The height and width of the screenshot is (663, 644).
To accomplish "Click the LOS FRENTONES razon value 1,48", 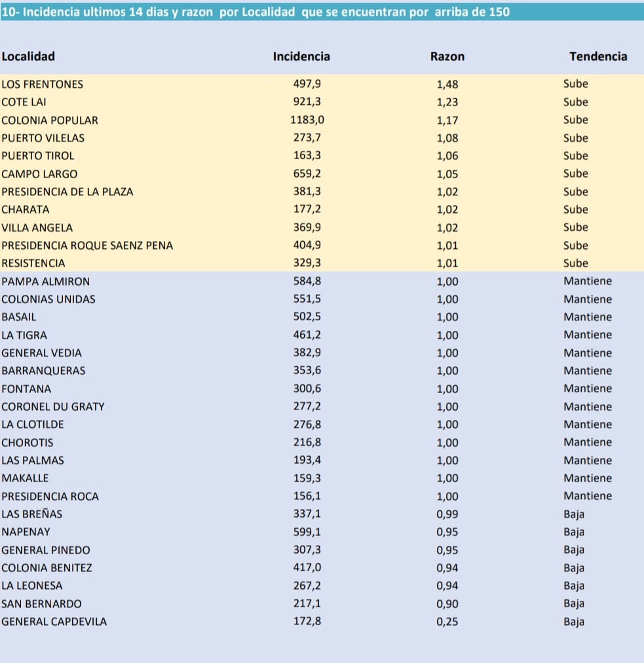I will [447, 84].
